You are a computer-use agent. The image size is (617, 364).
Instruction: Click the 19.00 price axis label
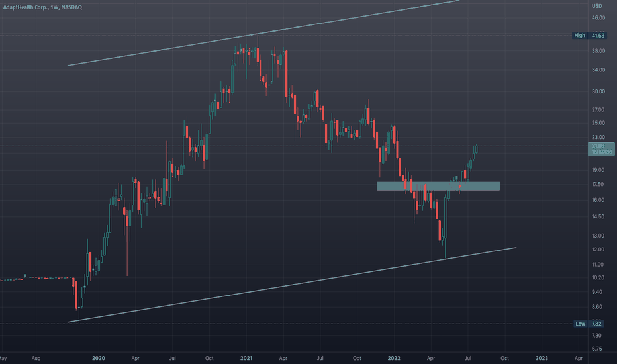(598, 170)
